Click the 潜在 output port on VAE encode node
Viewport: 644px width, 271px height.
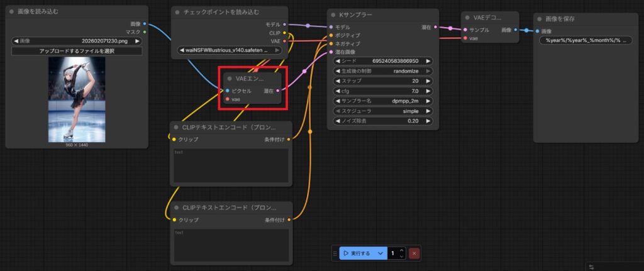[277, 91]
